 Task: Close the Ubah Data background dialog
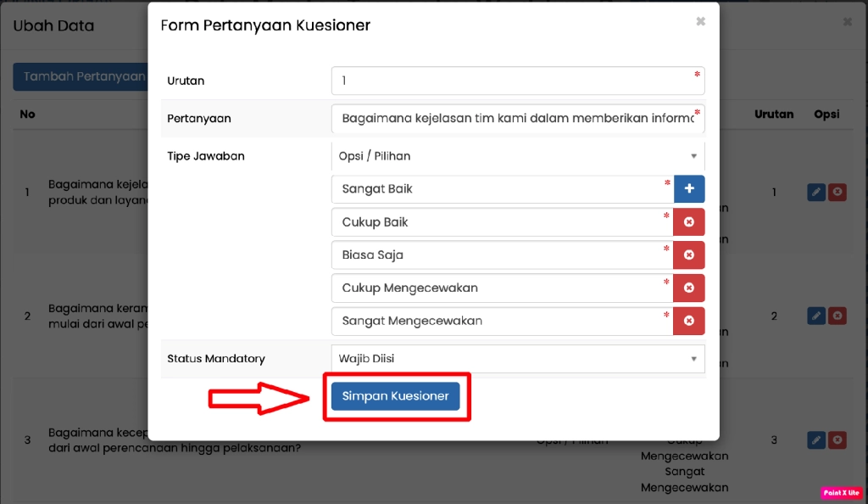848,22
